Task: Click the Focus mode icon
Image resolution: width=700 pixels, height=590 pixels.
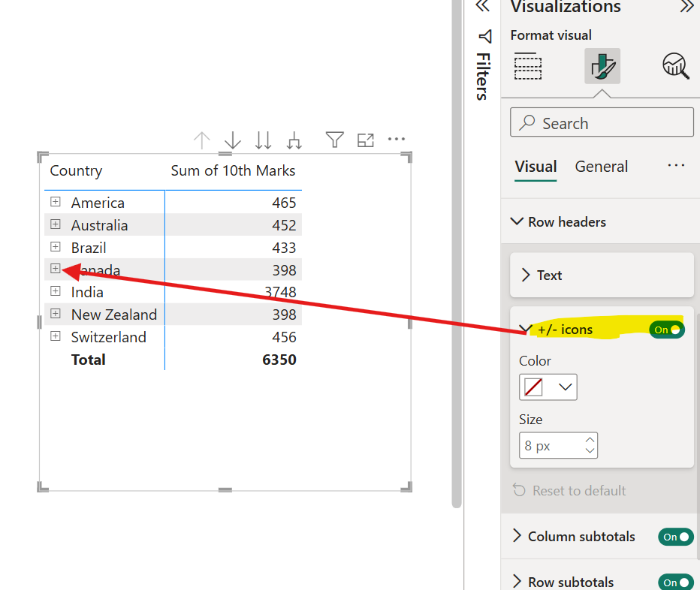Action: [x=366, y=140]
